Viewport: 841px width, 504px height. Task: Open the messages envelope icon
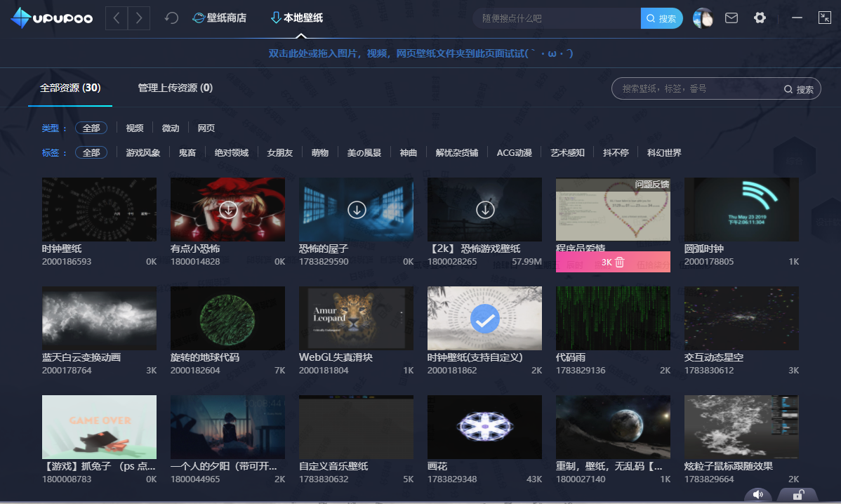click(731, 18)
